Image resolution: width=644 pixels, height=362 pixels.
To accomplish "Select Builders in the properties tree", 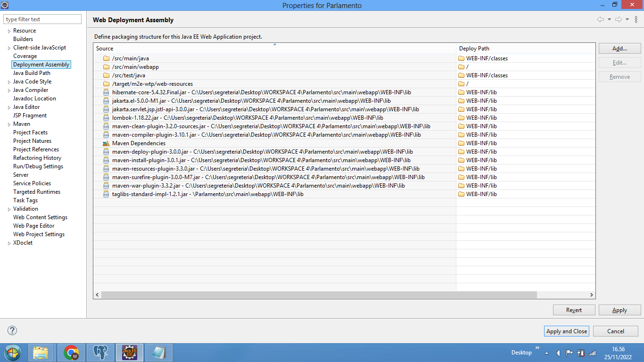I will (x=23, y=39).
